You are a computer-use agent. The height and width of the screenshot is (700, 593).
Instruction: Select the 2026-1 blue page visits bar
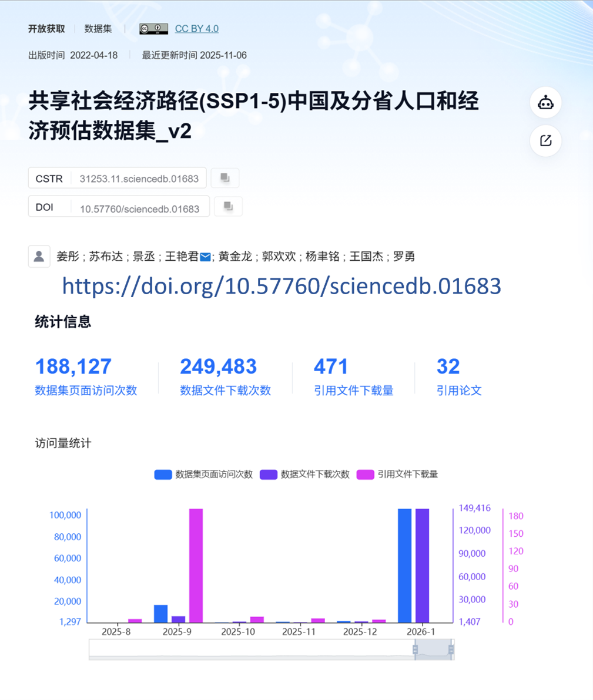click(x=404, y=565)
